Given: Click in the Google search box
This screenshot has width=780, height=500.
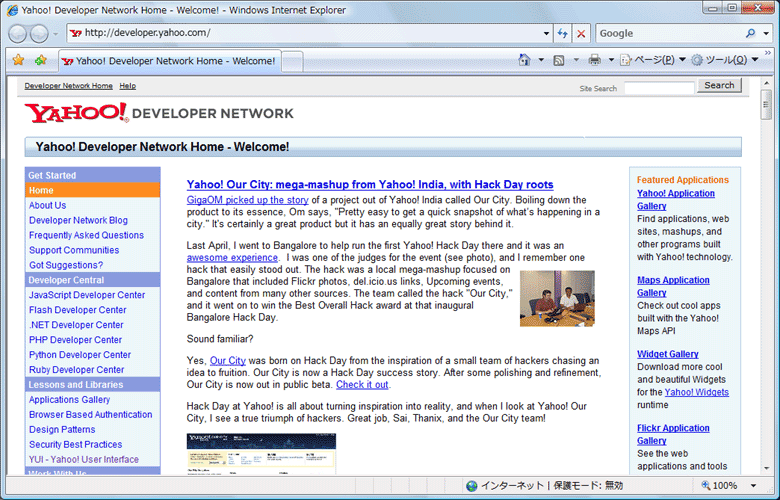Looking at the screenshot, I should (670, 33).
